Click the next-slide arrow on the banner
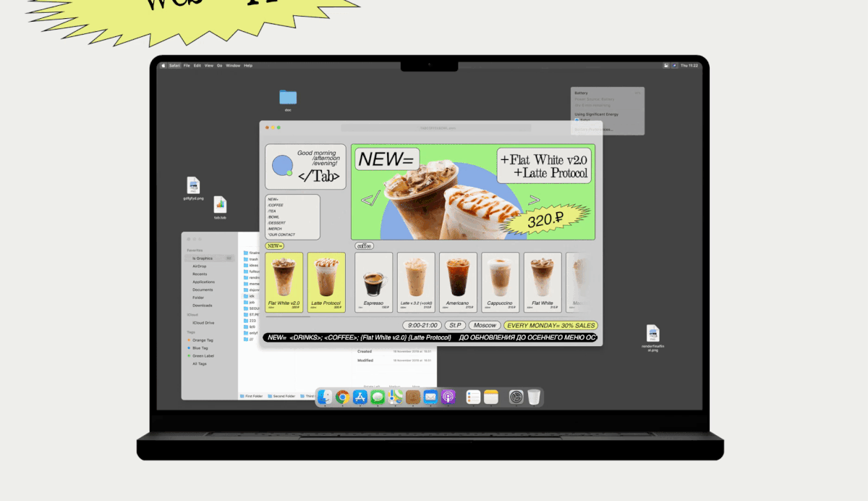This screenshot has height=501, width=868. (x=534, y=199)
